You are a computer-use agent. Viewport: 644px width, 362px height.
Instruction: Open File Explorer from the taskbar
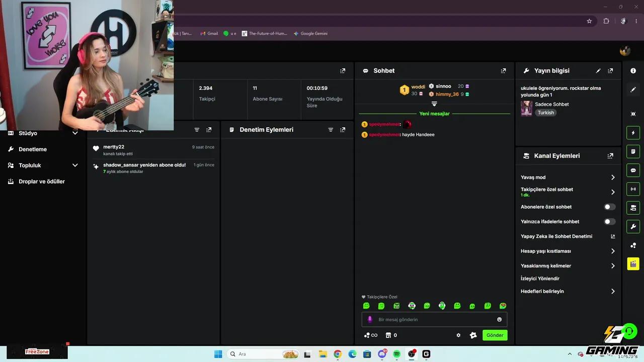click(x=323, y=354)
